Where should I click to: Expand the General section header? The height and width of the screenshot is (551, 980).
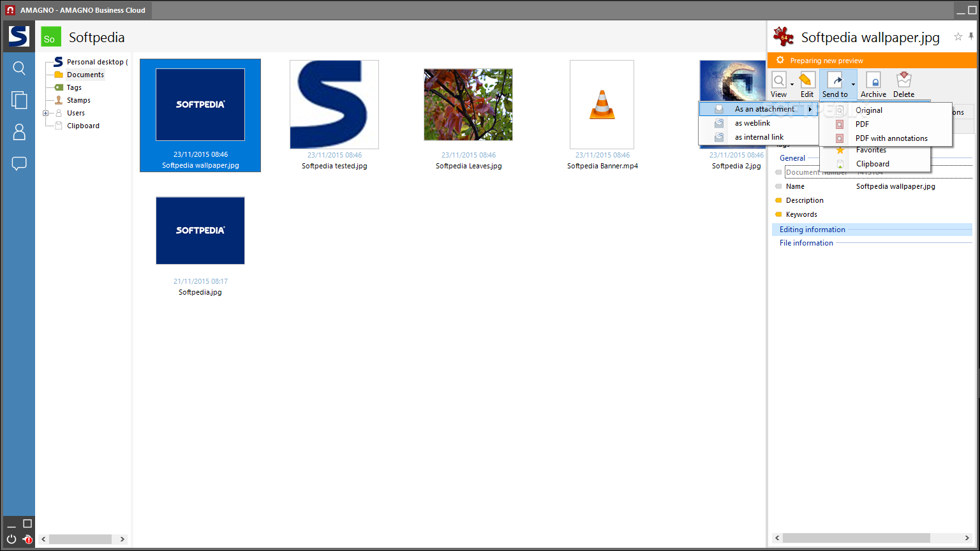[x=792, y=158]
